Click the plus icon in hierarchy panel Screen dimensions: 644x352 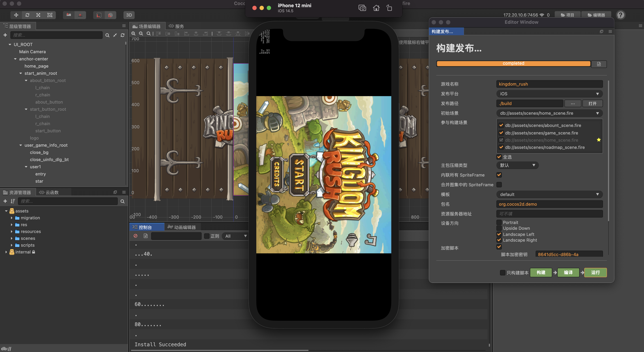pyautogui.click(x=5, y=35)
